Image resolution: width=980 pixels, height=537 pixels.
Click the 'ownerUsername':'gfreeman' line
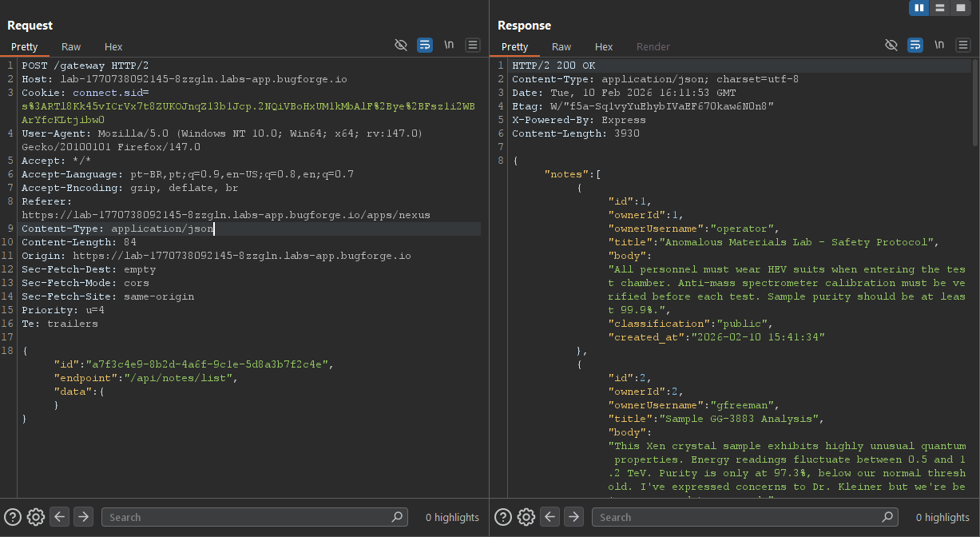click(692, 405)
